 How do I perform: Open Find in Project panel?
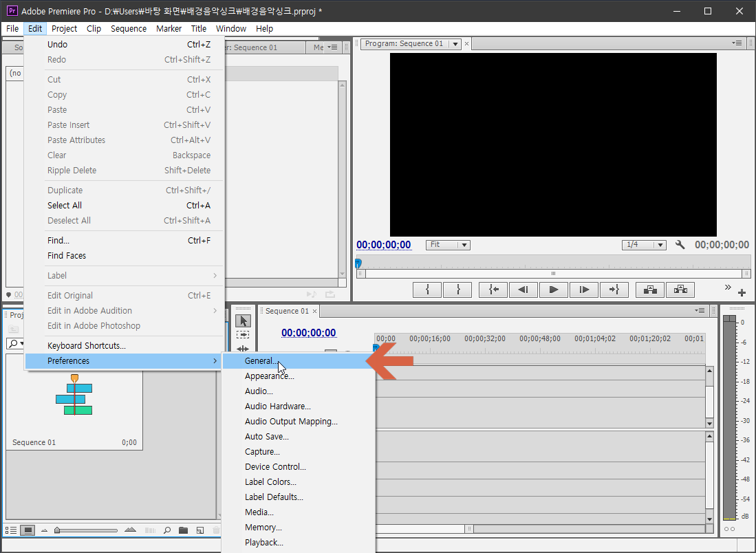click(167, 530)
